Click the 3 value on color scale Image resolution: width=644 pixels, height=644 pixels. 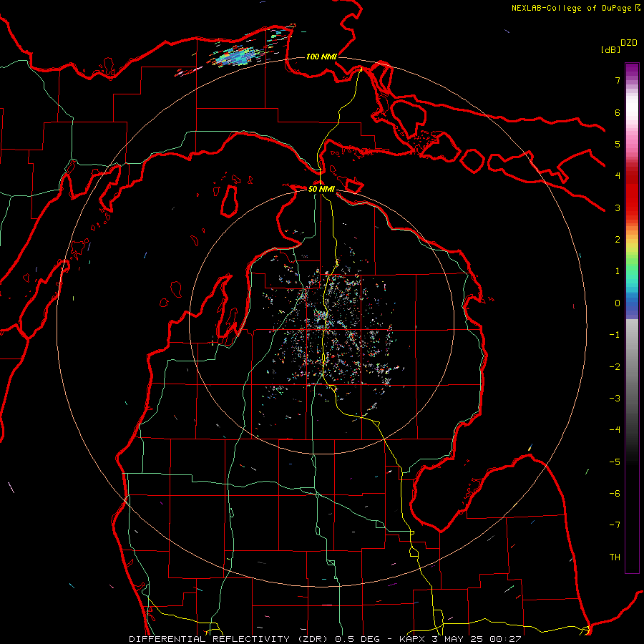tap(618, 208)
